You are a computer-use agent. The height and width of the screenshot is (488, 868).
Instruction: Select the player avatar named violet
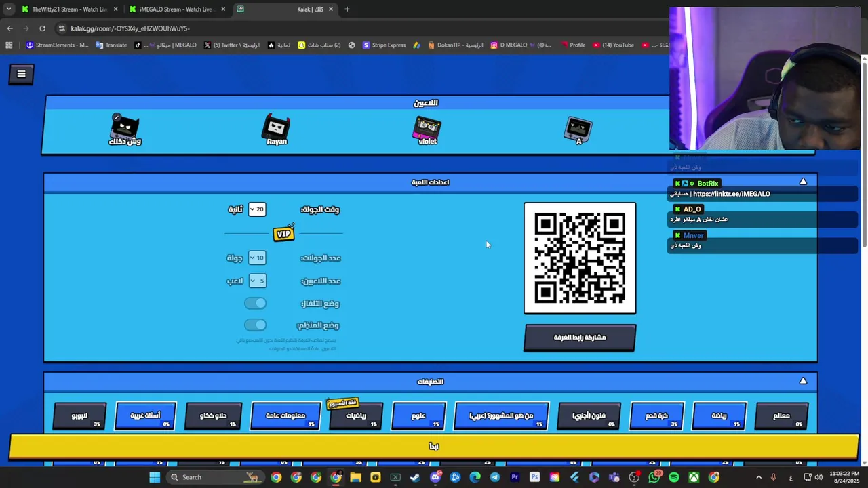click(x=427, y=131)
